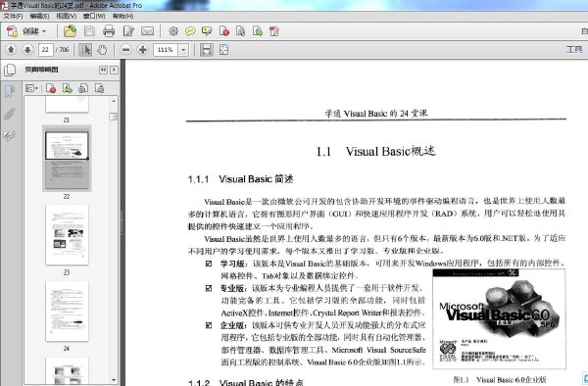Open the File menu
This screenshot has width=588, height=386.
[x=13, y=16]
